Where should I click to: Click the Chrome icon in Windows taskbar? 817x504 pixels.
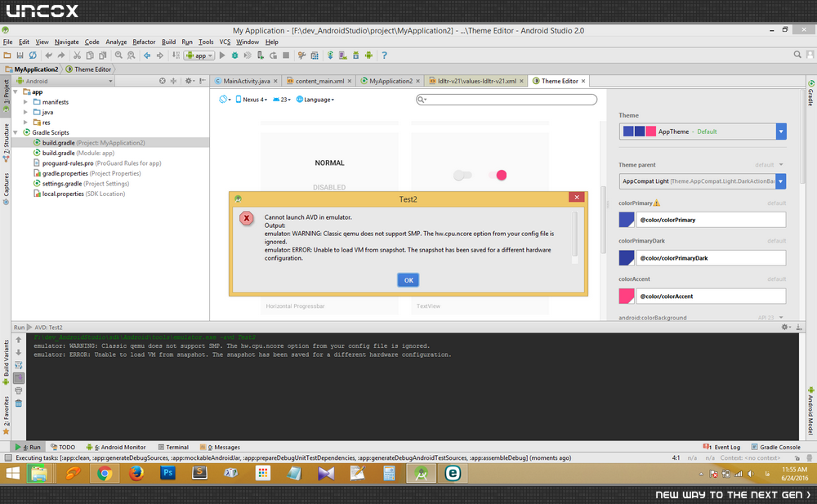click(105, 473)
